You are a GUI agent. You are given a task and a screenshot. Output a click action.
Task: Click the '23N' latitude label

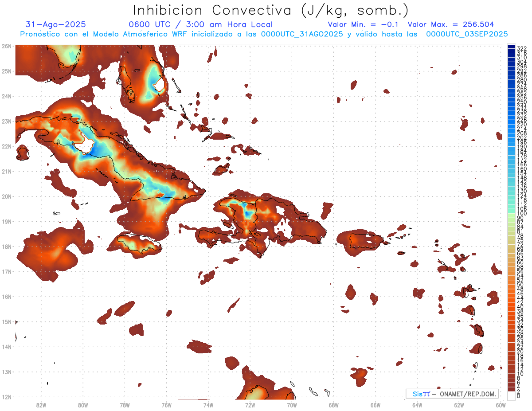point(6,121)
